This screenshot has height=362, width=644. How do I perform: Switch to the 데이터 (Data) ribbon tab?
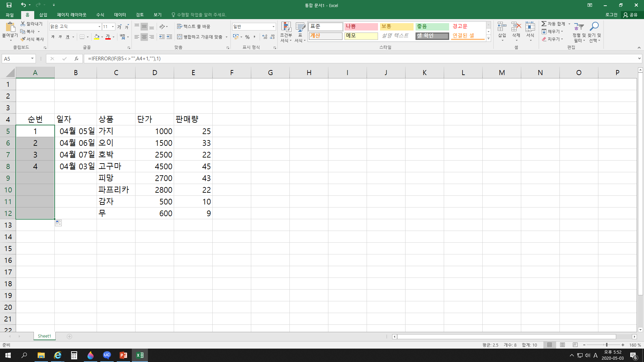pos(120,15)
